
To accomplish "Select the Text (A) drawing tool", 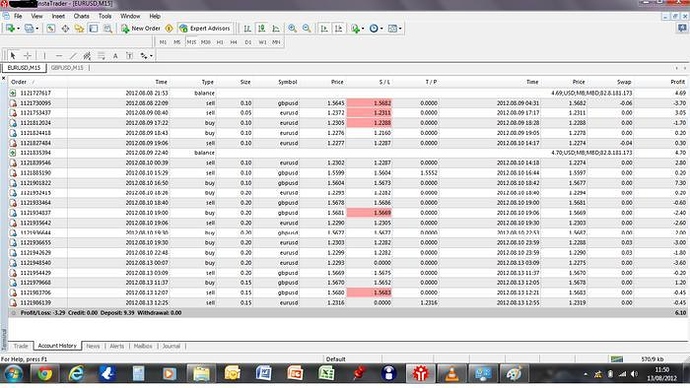I will 115,55.
